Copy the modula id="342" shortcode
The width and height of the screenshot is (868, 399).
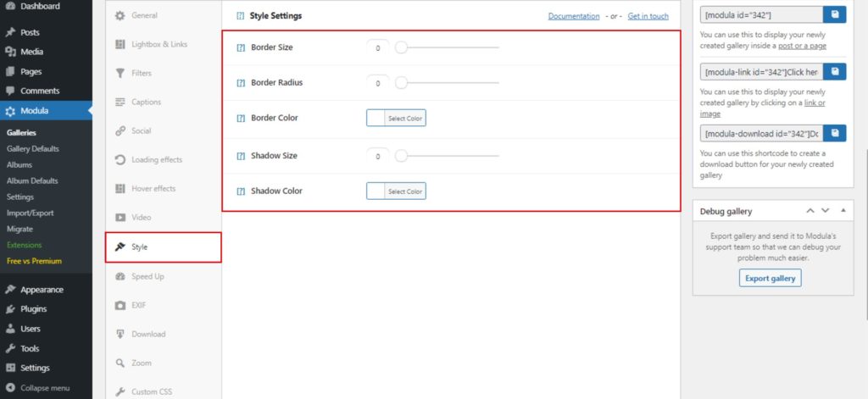point(835,15)
